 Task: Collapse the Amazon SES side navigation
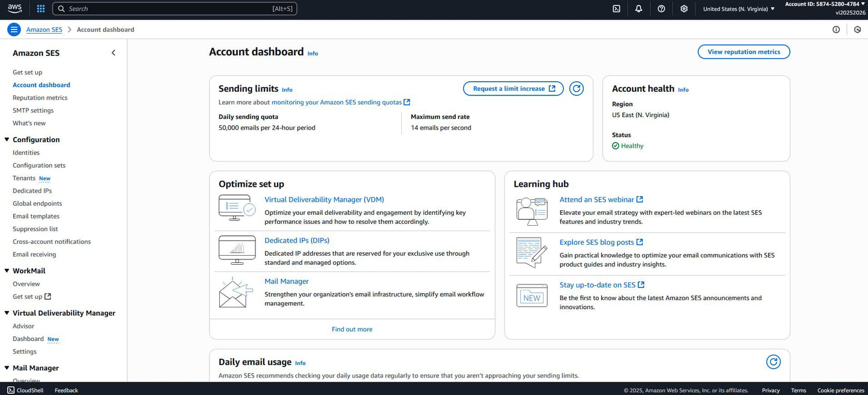coord(114,53)
